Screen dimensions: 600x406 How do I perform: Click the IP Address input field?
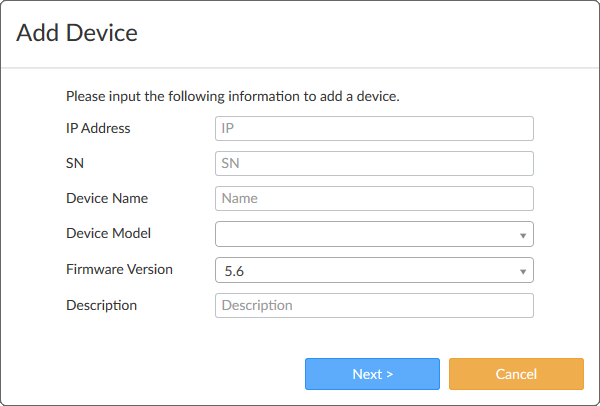[x=374, y=128]
